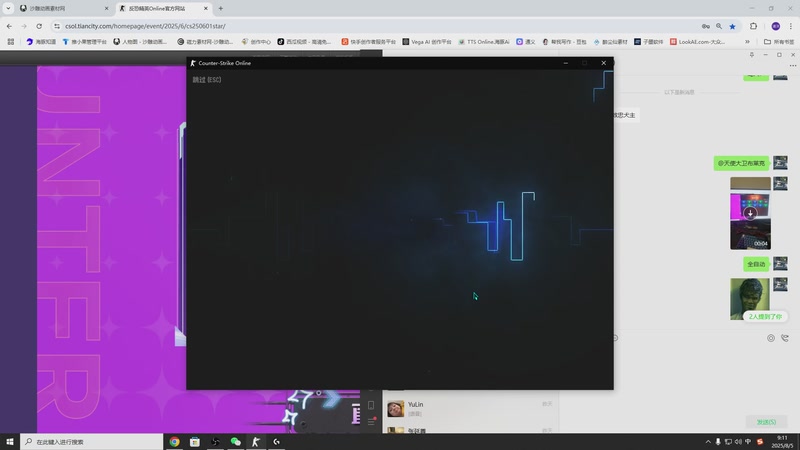Image resolution: width=800 pixels, height=450 pixels.
Task: Start a voice call in WeChat chat toolbar
Action: point(785,338)
